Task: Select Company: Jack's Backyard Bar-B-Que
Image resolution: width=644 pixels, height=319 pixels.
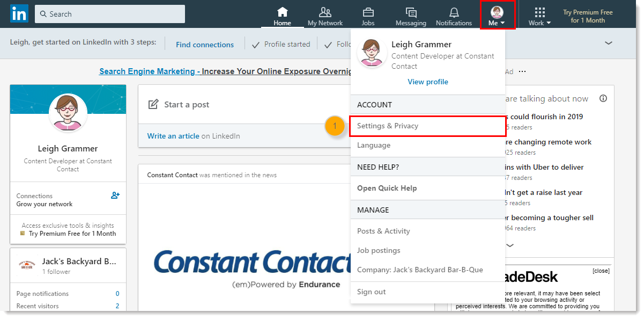Action: pyautogui.click(x=427, y=270)
